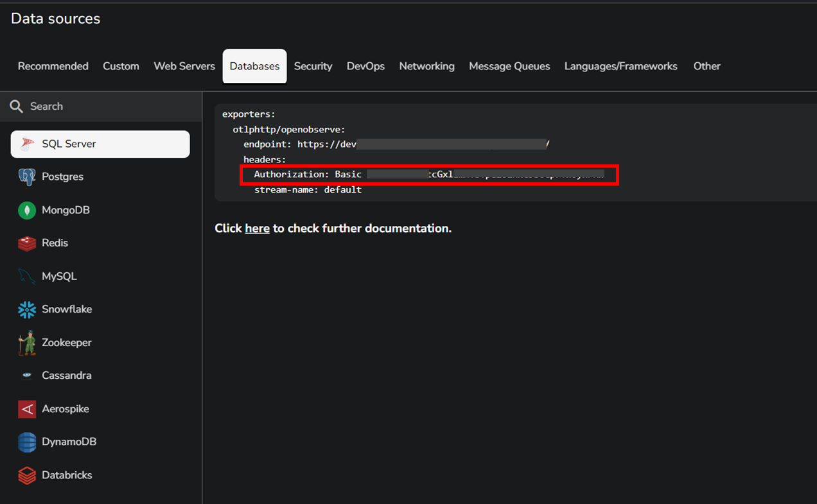This screenshot has height=504, width=817.
Task: Select the MongoDB leaf icon
Action: (26, 210)
